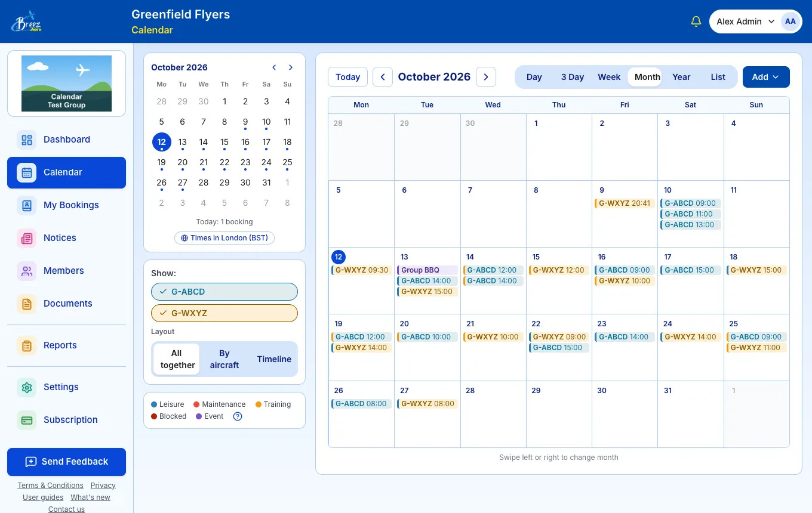812x513 pixels.
Task: Open the Terms & Conditions link
Action: pos(50,486)
